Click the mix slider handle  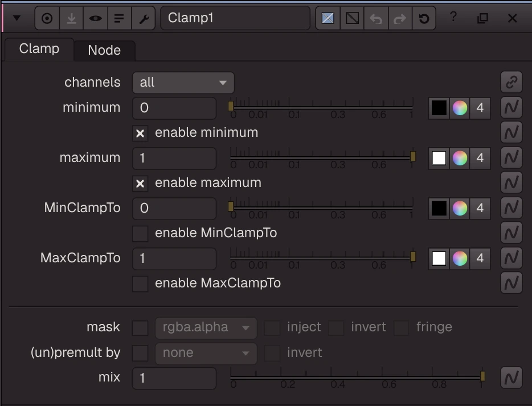click(482, 376)
